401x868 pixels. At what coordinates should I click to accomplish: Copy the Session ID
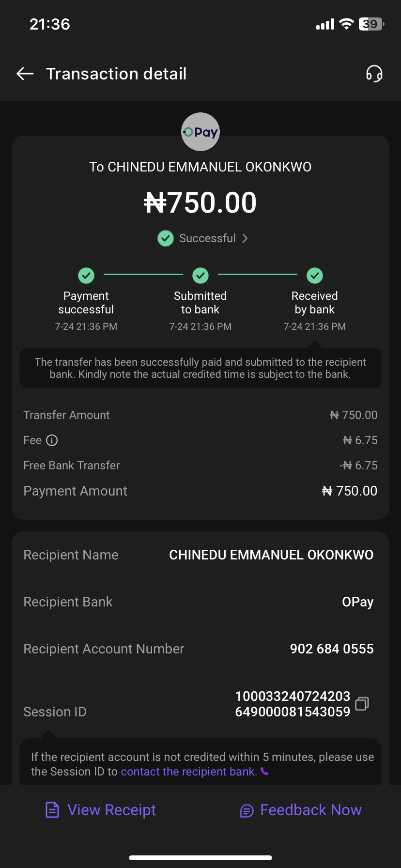click(x=362, y=704)
